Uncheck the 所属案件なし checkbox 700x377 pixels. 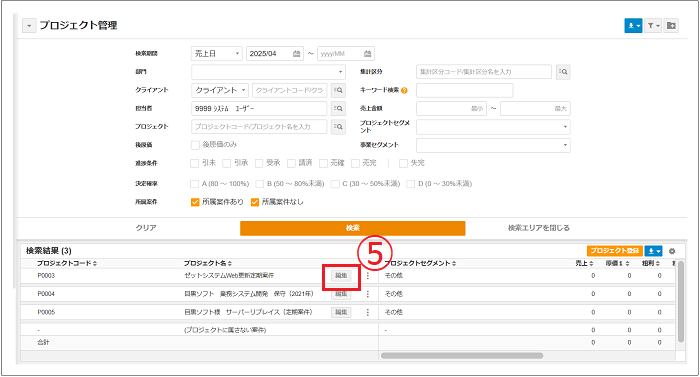click(x=255, y=202)
